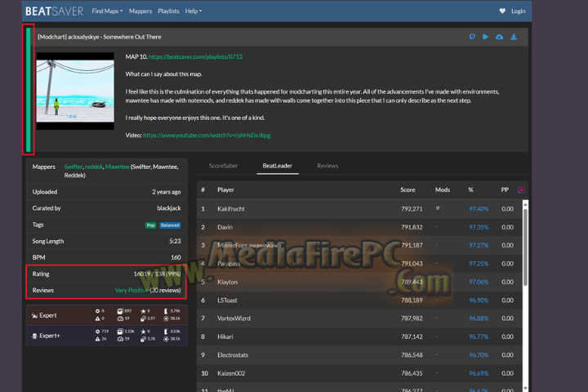This screenshot has height=392, width=588.
Task: Click the Pop tag badge
Action: coord(150,225)
